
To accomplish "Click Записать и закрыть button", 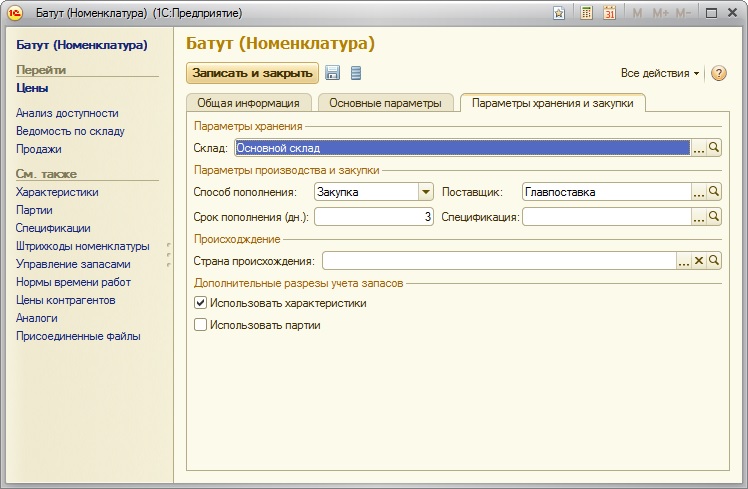I will tap(252, 73).
